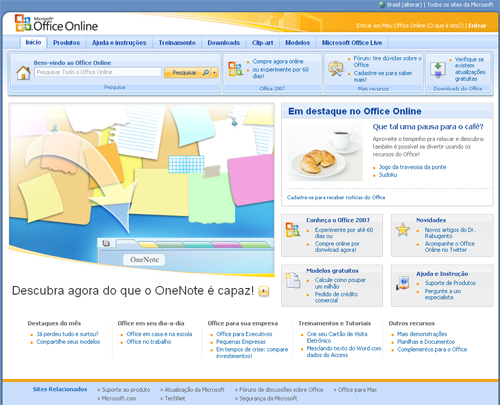
Task: Click the home house icon
Action: 23,73
